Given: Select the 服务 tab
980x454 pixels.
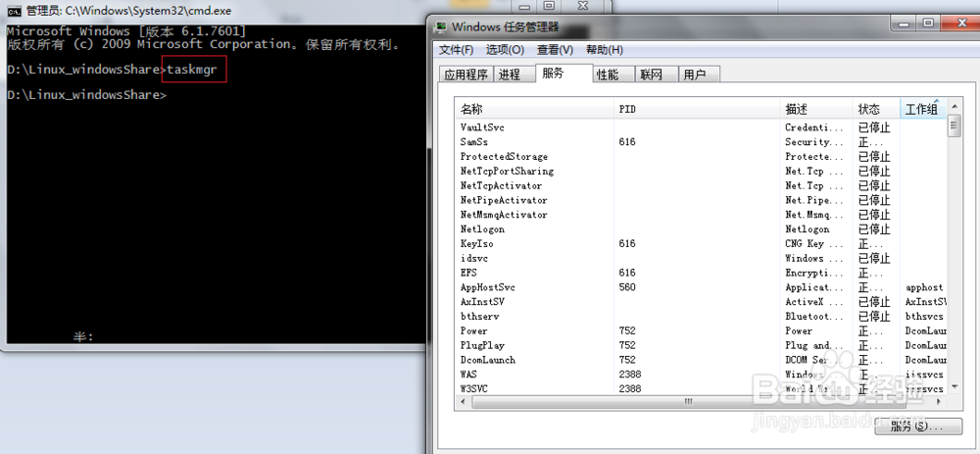Looking at the screenshot, I should (x=563, y=74).
